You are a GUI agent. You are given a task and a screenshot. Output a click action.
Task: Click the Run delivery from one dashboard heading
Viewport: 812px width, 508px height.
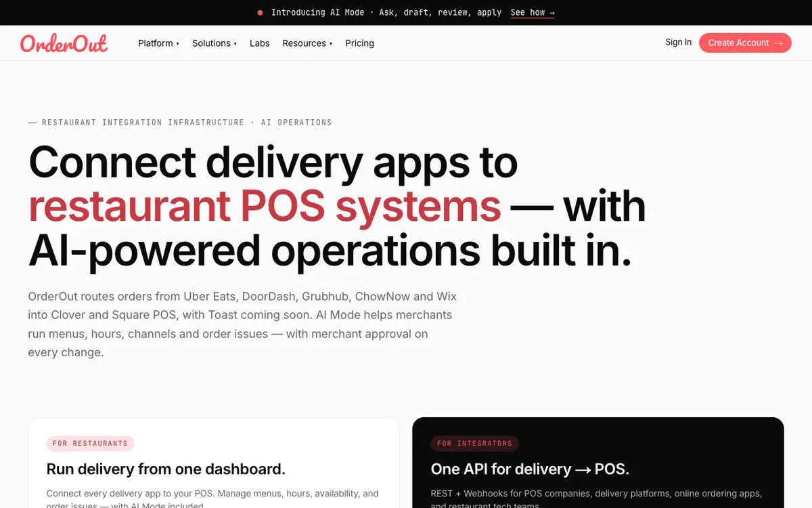point(166,469)
